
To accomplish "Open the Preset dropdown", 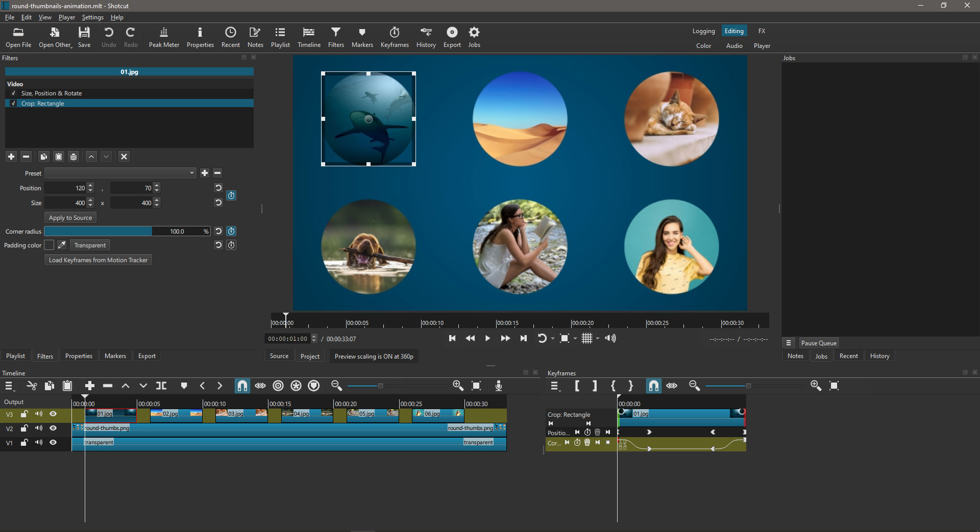I will (120, 173).
